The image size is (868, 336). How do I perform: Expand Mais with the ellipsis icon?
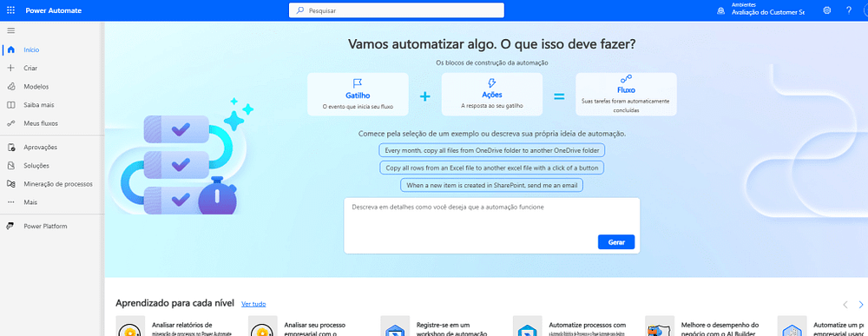(10, 202)
